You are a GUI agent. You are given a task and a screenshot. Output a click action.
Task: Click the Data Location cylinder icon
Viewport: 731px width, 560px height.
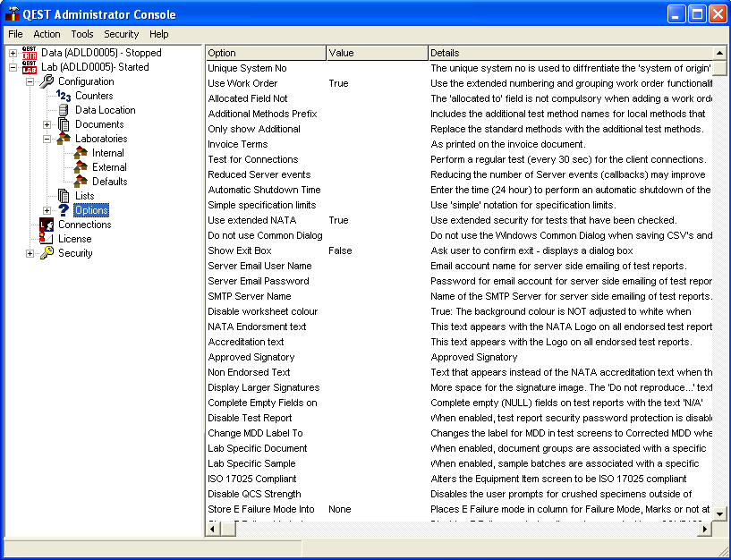(64, 110)
